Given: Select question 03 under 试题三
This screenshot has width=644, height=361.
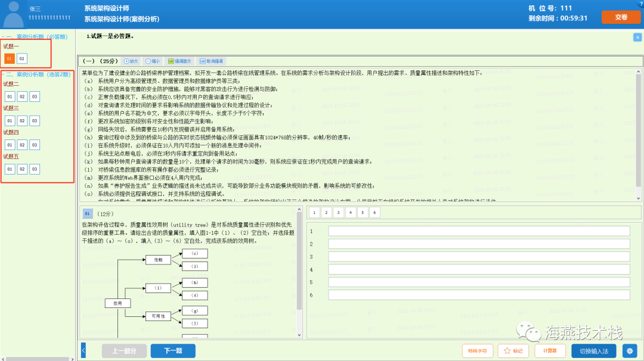Looking at the screenshot, I should pos(35,121).
